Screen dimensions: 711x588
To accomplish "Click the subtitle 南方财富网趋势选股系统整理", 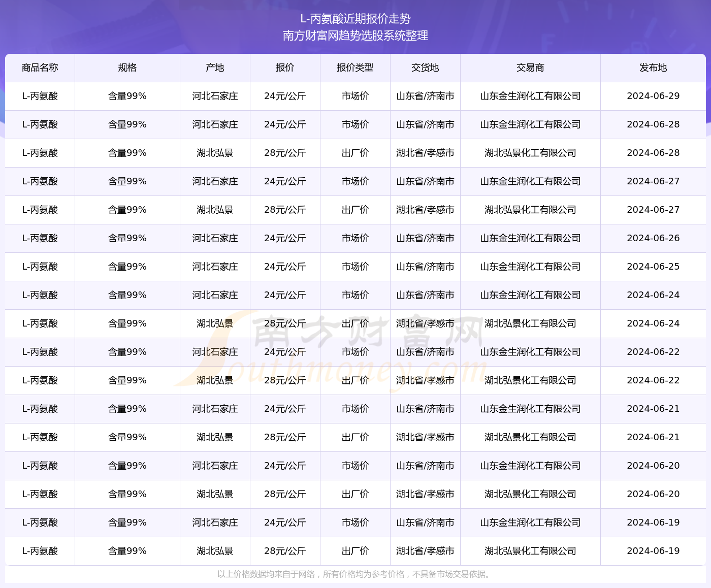I will (355, 36).
